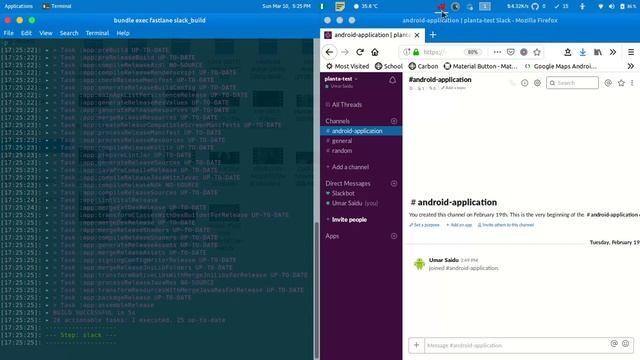The height and width of the screenshot is (360, 640).
Task: Open Google Maps Android bookmark
Action: click(560, 66)
